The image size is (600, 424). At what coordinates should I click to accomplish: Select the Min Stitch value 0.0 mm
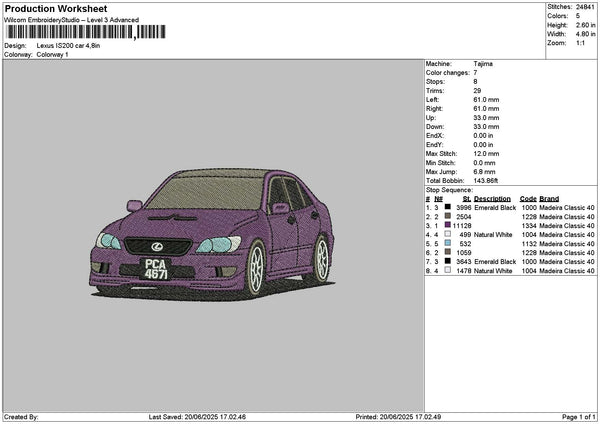[484, 163]
